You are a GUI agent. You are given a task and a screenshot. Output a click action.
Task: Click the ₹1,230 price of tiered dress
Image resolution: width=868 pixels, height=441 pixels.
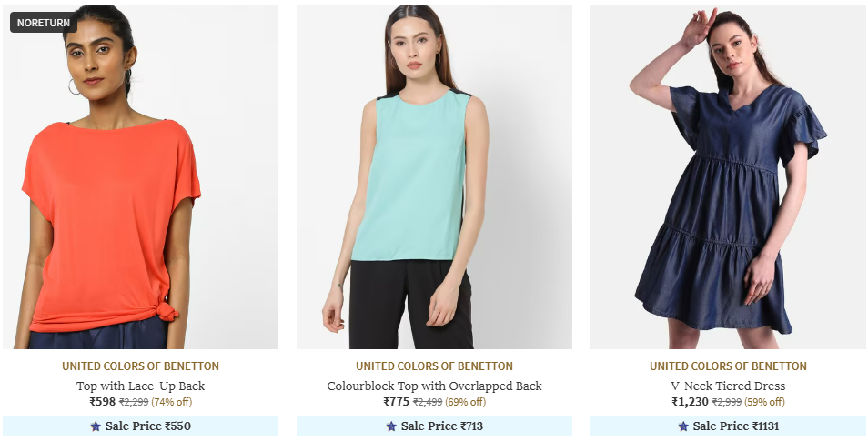tap(690, 402)
